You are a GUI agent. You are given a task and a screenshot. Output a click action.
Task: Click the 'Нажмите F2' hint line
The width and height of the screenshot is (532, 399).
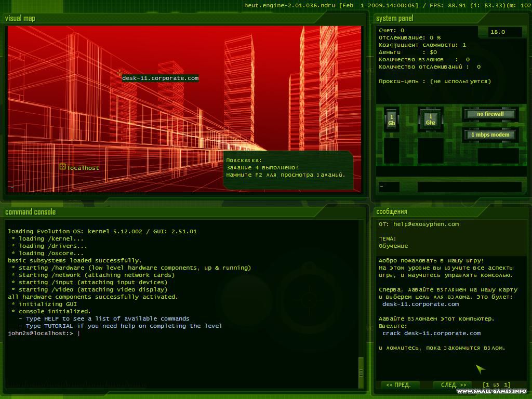click(x=285, y=175)
